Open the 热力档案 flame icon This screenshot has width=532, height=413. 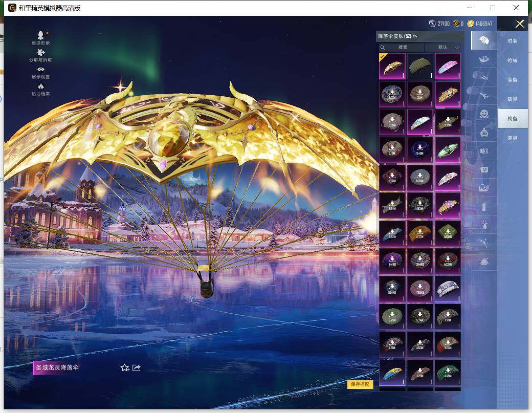click(x=41, y=90)
